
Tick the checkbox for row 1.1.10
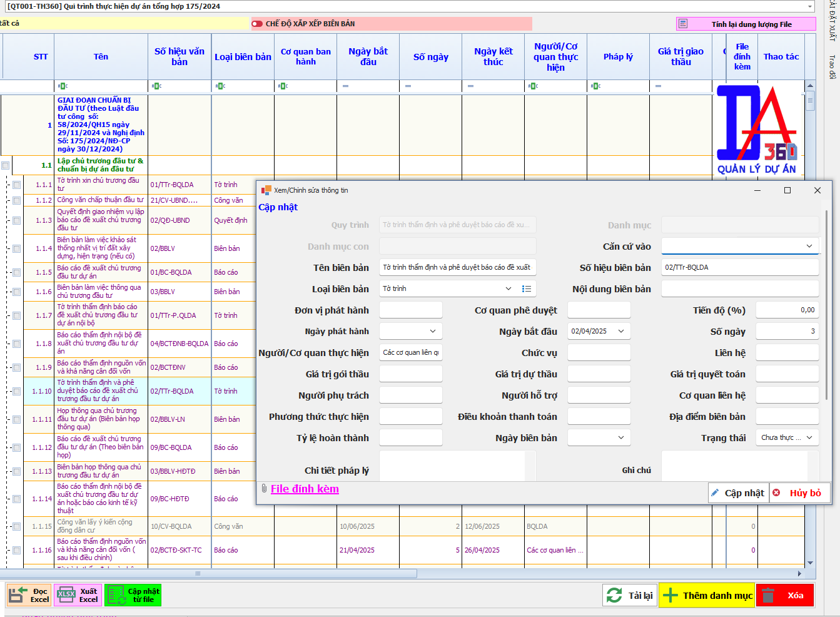coord(17,391)
